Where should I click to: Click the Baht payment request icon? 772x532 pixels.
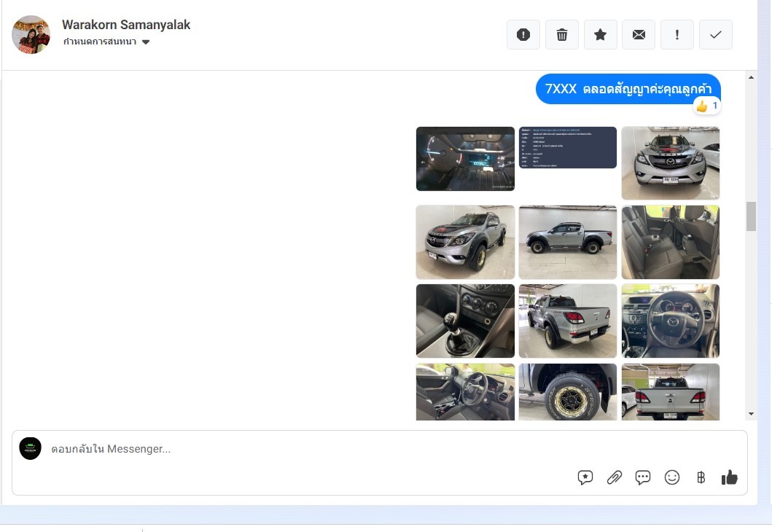click(x=701, y=477)
